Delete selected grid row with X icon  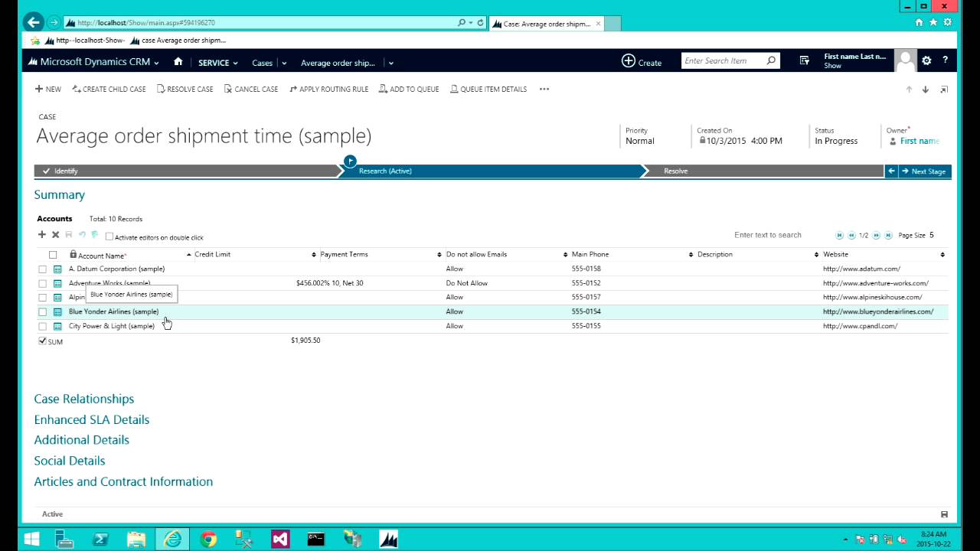click(x=55, y=235)
